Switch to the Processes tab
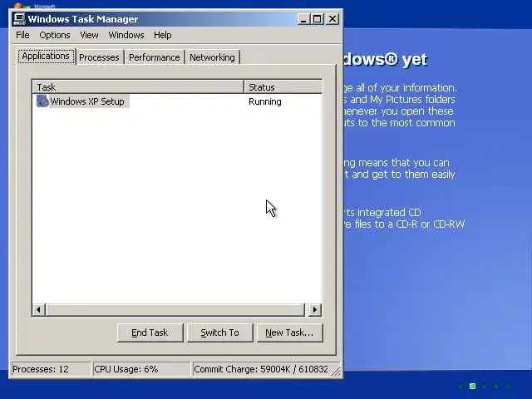Image resolution: width=532 pixels, height=399 pixels. tap(99, 57)
